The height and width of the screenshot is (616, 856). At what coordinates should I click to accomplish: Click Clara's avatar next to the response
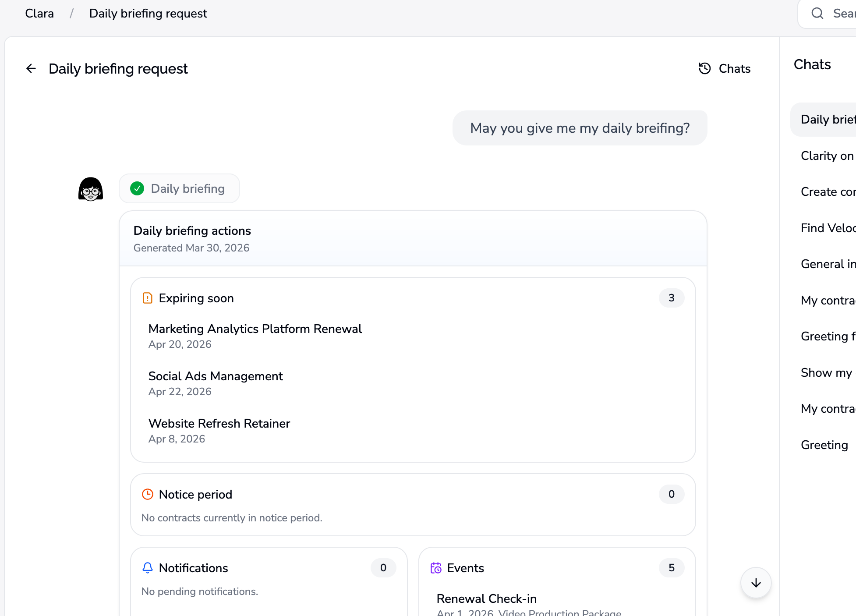[x=91, y=188]
